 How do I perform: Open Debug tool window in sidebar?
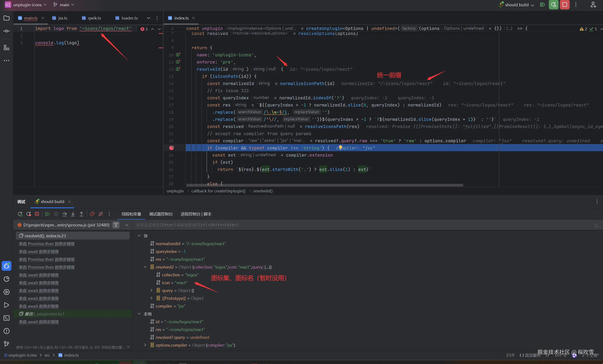(7, 266)
